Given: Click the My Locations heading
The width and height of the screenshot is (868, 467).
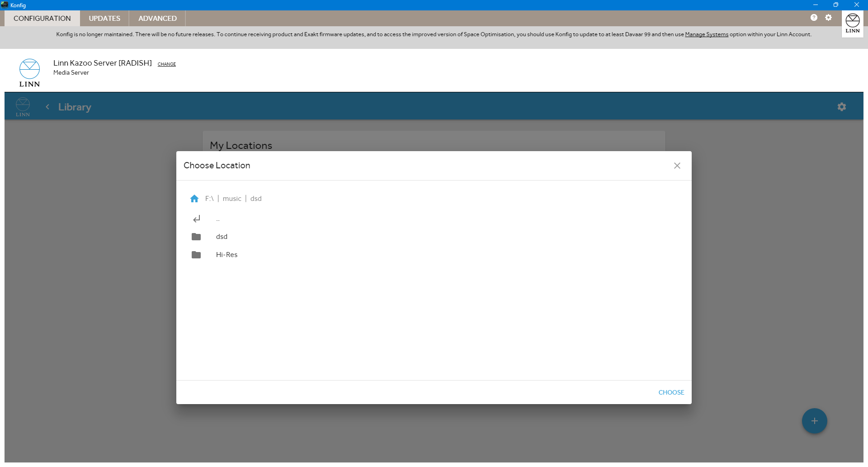Looking at the screenshot, I should (x=241, y=145).
